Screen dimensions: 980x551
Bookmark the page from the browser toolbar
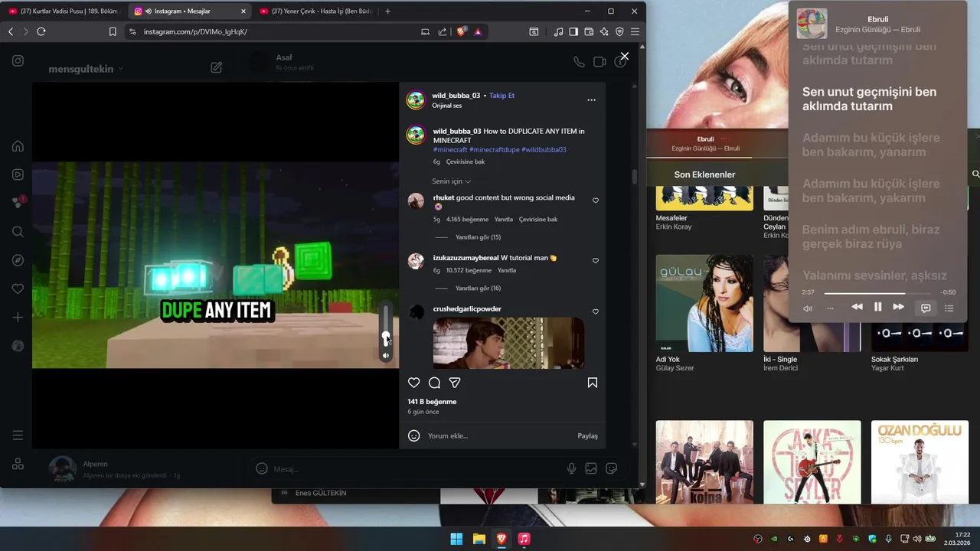pyautogui.click(x=113, y=31)
